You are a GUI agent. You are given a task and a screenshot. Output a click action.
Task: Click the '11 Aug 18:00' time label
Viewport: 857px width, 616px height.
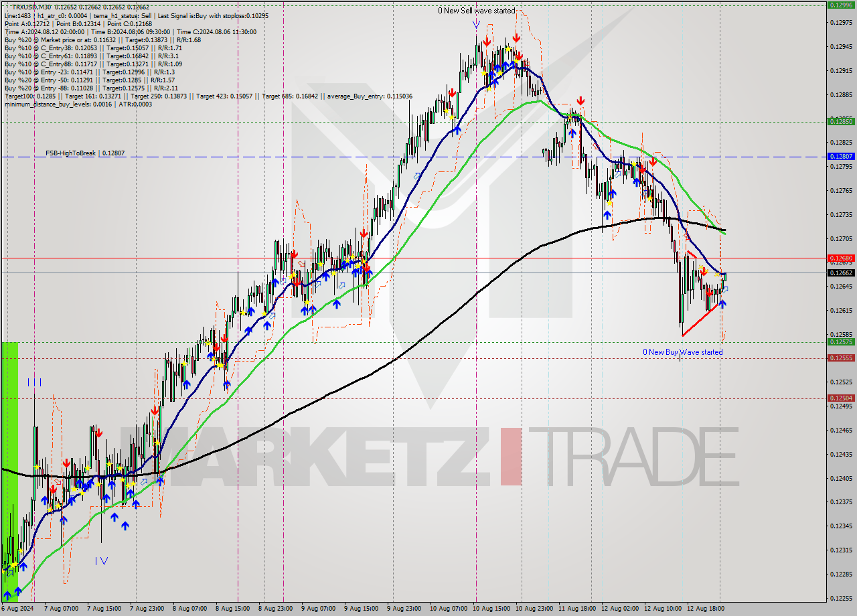pyautogui.click(x=577, y=609)
